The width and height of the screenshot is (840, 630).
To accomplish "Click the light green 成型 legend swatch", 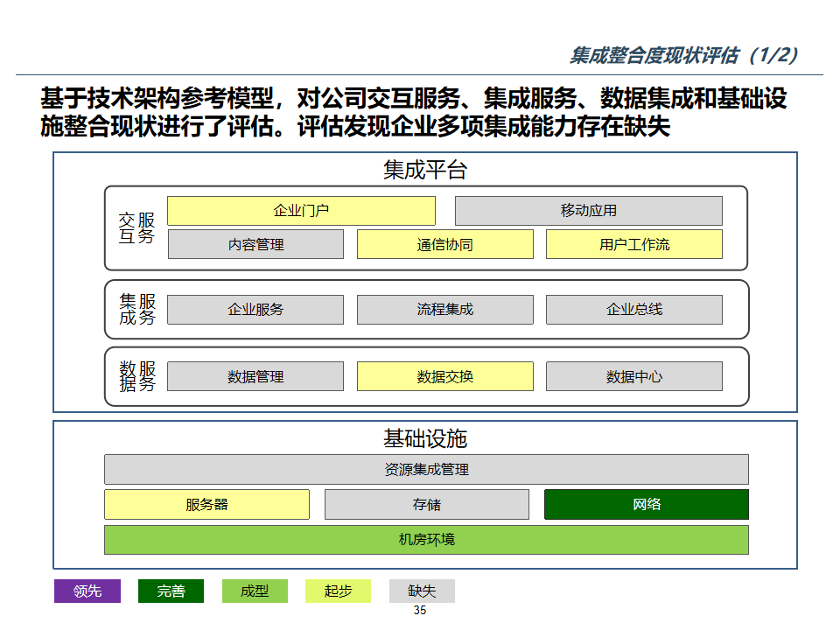I will click(x=255, y=591).
